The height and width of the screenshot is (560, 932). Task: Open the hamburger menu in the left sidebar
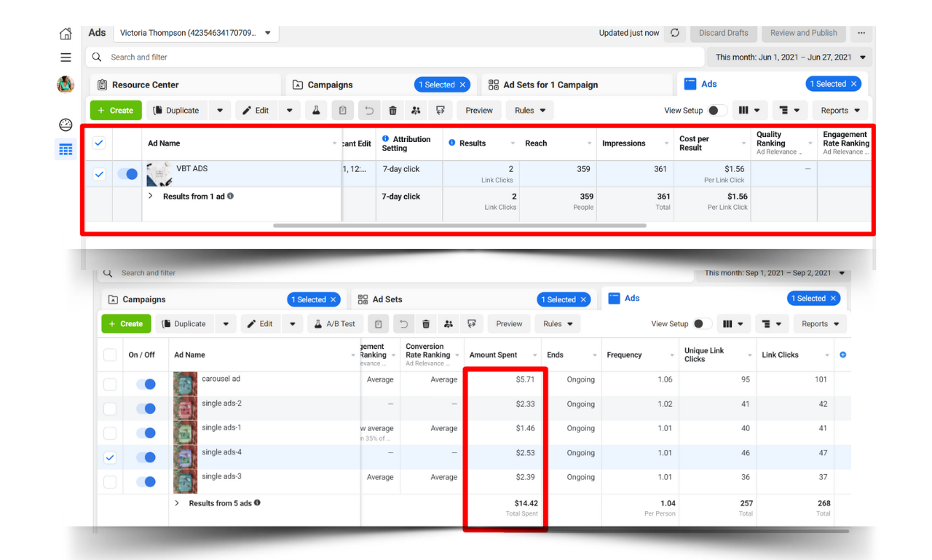point(66,58)
